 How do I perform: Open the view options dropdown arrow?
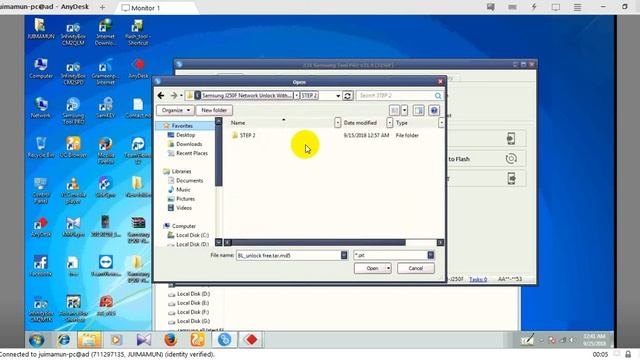404,110
